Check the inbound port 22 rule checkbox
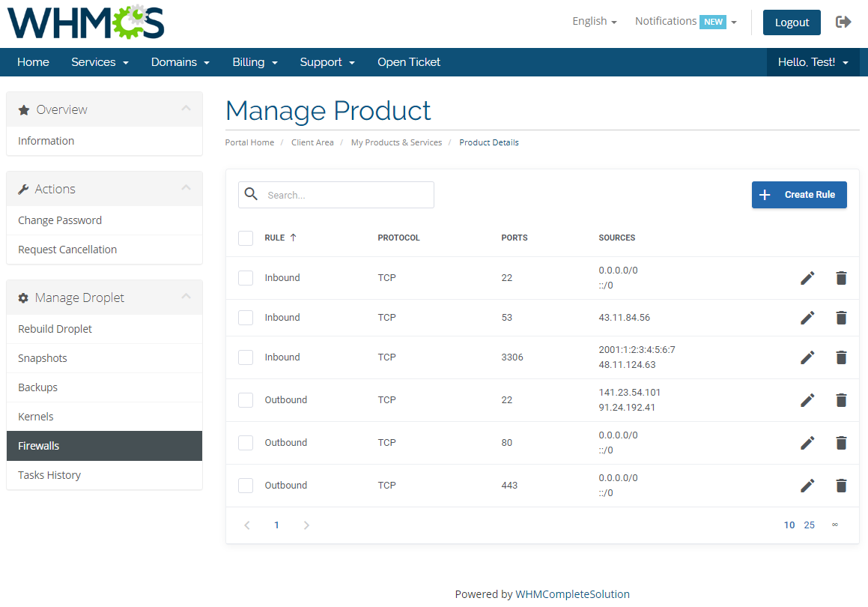 (x=245, y=277)
